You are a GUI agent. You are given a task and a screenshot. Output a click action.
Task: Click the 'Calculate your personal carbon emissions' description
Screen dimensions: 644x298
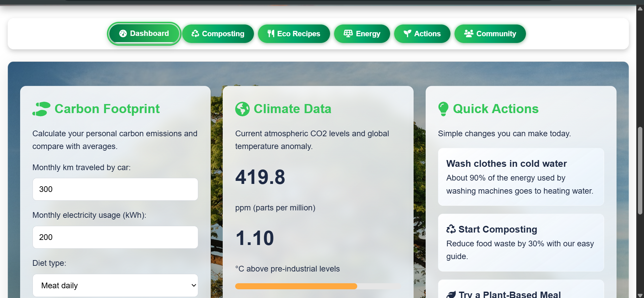pyautogui.click(x=115, y=140)
